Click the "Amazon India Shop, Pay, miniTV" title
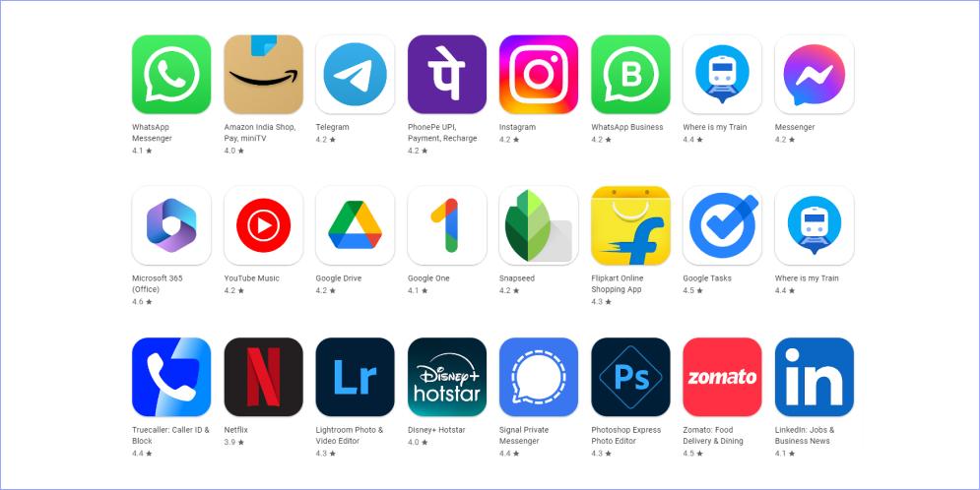This screenshot has width=980, height=490. click(260, 132)
